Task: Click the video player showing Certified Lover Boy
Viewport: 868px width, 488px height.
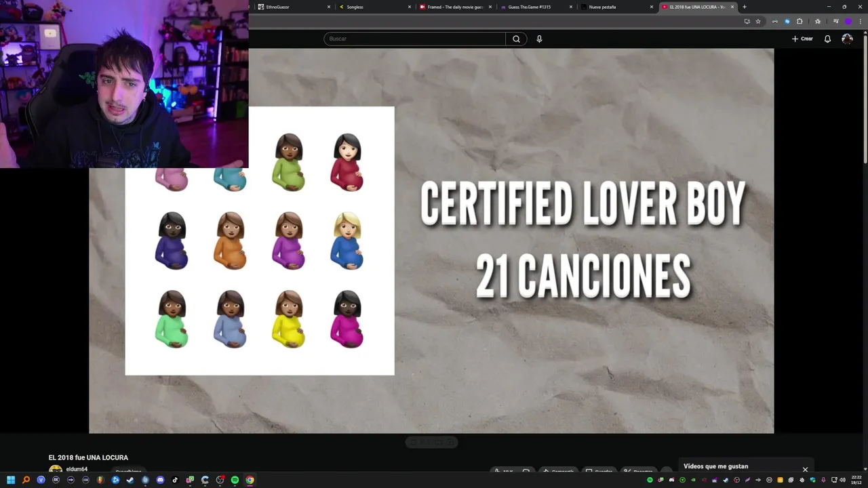Action: (x=431, y=241)
